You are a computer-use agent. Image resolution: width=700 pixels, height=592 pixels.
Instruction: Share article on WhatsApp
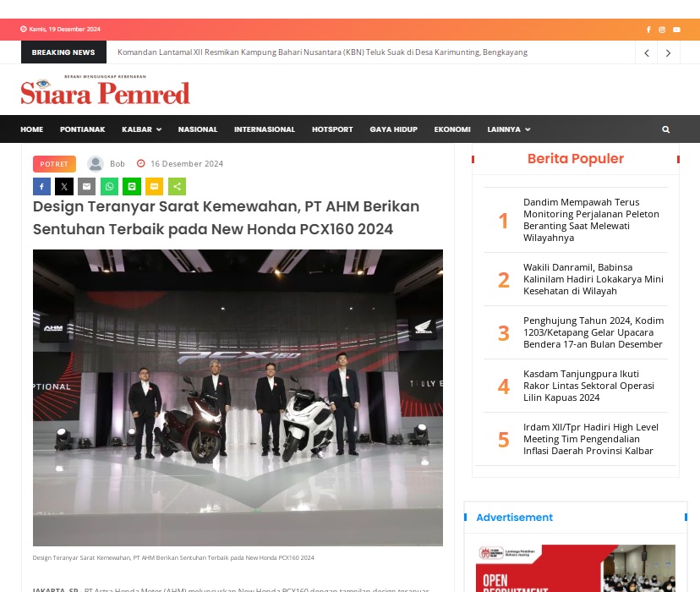pyautogui.click(x=109, y=187)
